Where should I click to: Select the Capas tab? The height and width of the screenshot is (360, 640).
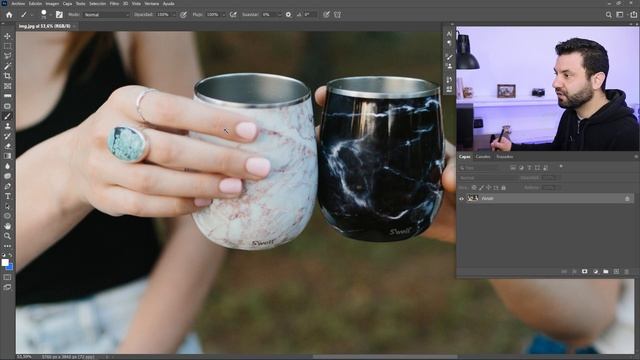[464, 157]
